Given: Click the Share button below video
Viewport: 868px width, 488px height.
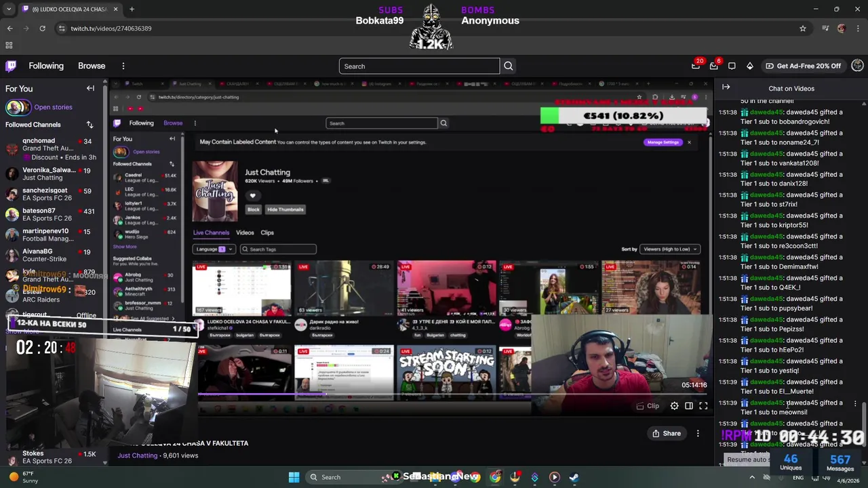Looking at the screenshot, I should 666,433.
